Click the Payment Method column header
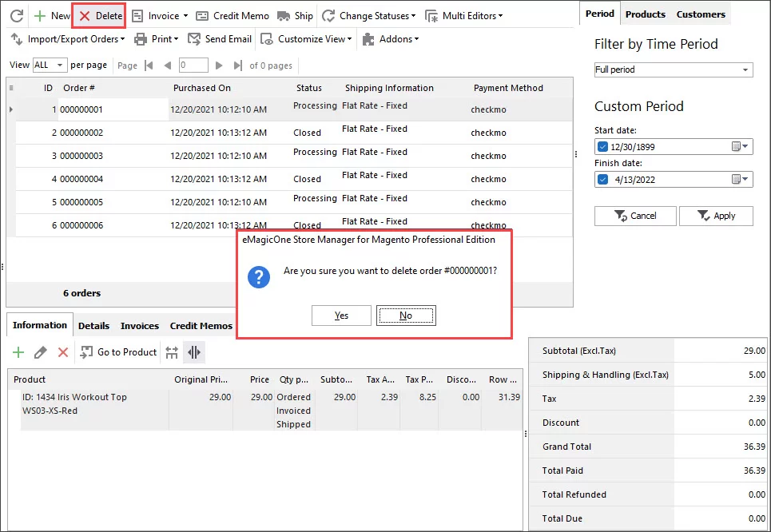Screen dimensions: 771x532 pos(508,88)
